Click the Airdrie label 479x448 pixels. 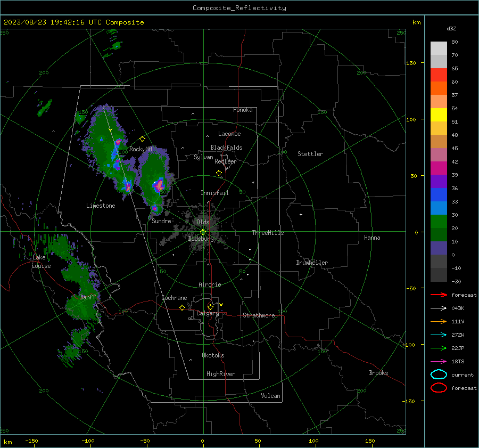[x=210, y=284]
